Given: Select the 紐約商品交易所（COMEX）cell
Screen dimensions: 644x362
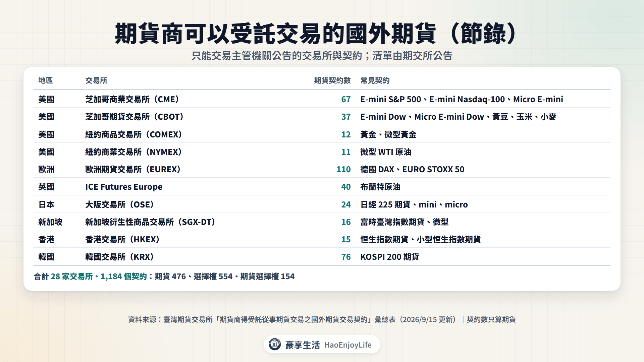Looking at the screenshot, I should (x=135, y=134).
